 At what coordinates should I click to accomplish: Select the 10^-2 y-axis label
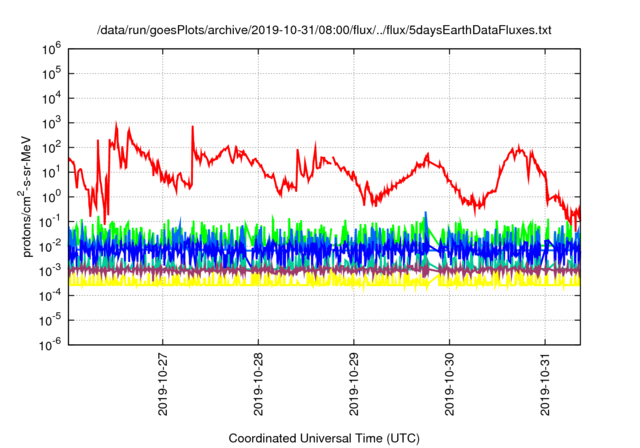coord(51,247)
